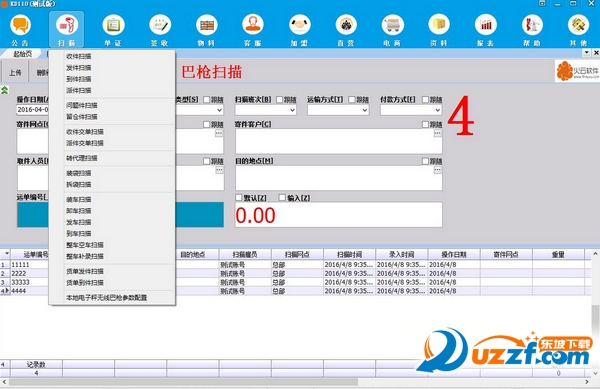The height and width of the screenshot is (389, 600).
Task: Sort by 扫描网点 column header
Action: [x=297, y=254]
